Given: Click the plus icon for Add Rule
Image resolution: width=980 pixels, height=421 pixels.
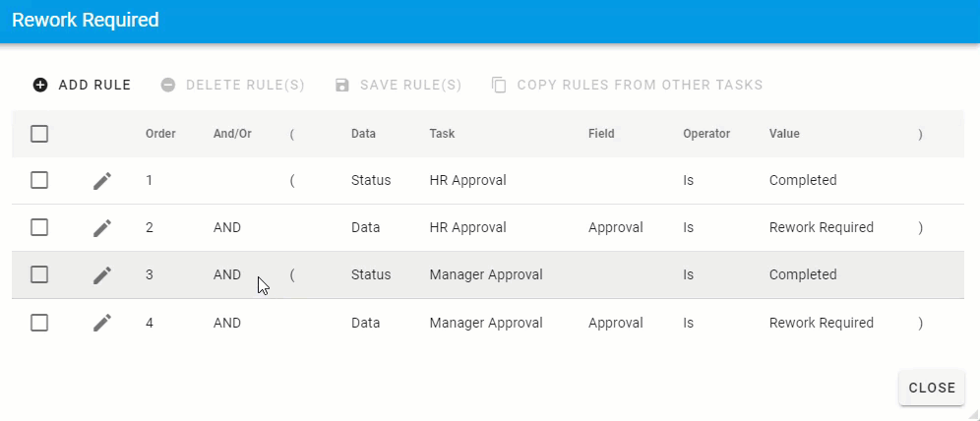Looking at the screenshot, I should tap(40, 85).
